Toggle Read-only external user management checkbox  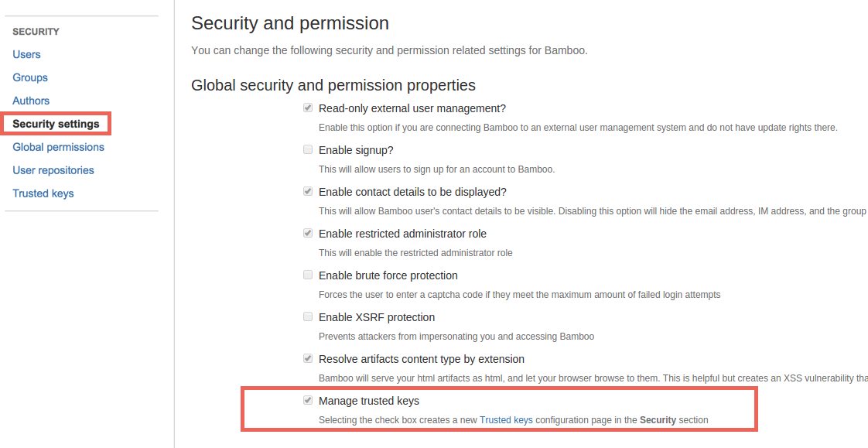click(x=308, y=108)
